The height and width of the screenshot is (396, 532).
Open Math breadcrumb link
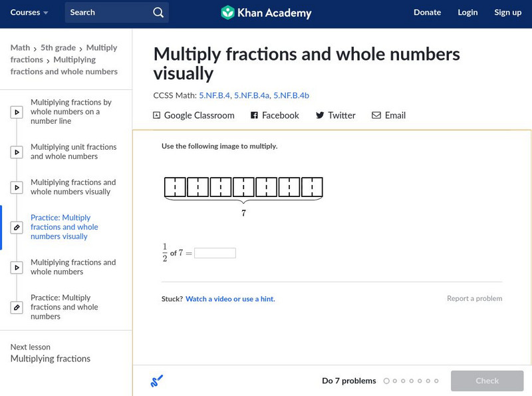pyautogui.click(x=20, y=48)
